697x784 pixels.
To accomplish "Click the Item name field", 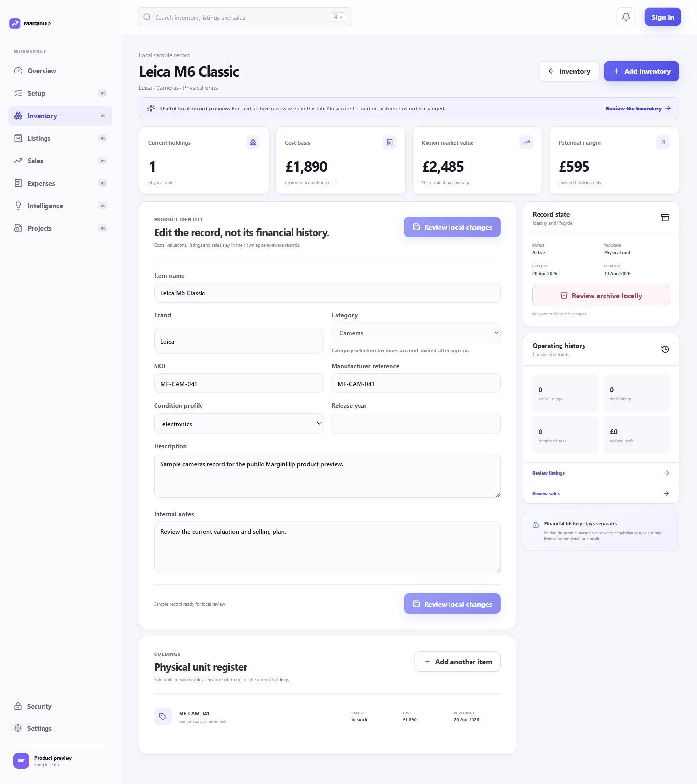I will click(x=327, y=293).
